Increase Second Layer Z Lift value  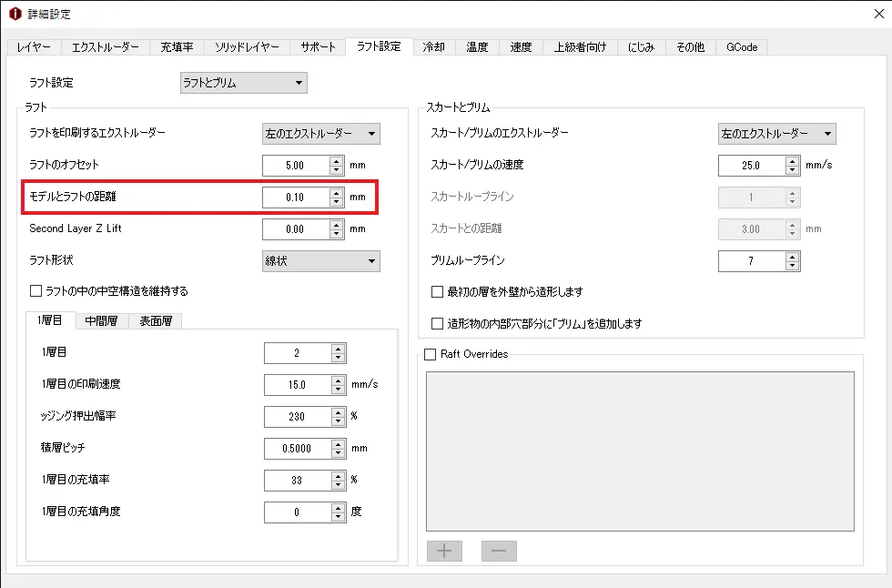(337, 225)
